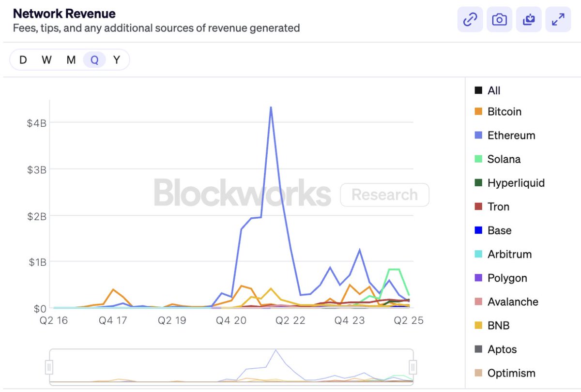Click the left range slider handle
Image resolution: width=581 pixels, height=392 pixels.
pyautogui.click(x=49, y=367)
